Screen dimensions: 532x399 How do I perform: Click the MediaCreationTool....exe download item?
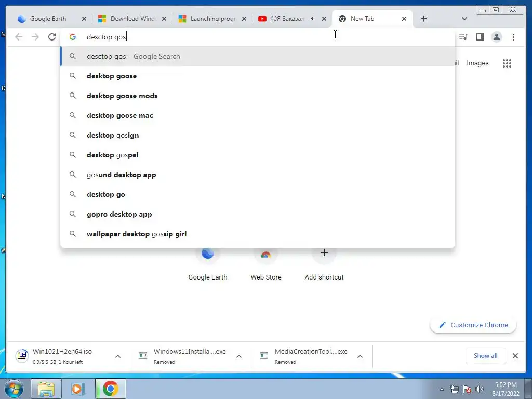[x=304, y=356]
